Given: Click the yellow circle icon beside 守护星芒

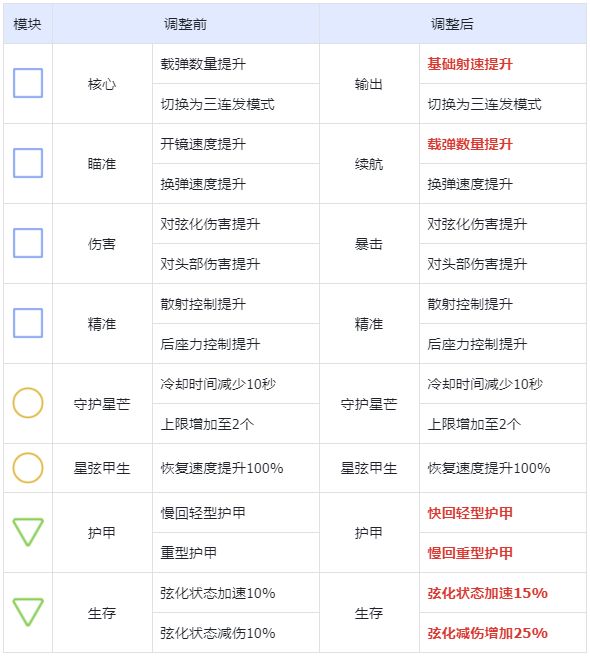Looking at the screenshot, I should point(28,403).
